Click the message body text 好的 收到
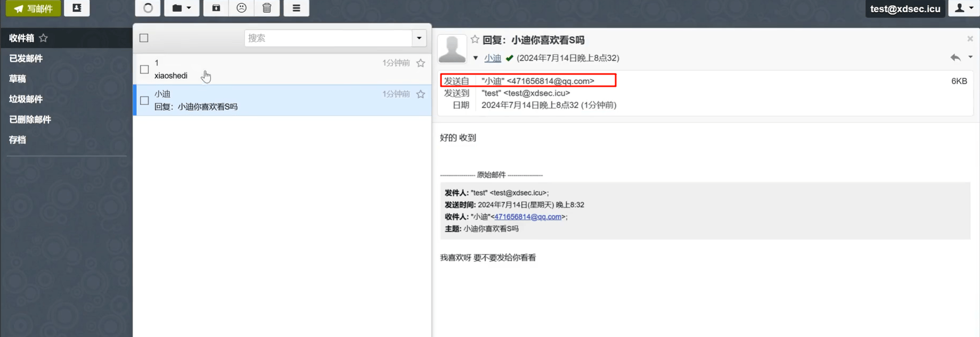The width and height of the screenshot is (980, 337). [x=458, y=138]
